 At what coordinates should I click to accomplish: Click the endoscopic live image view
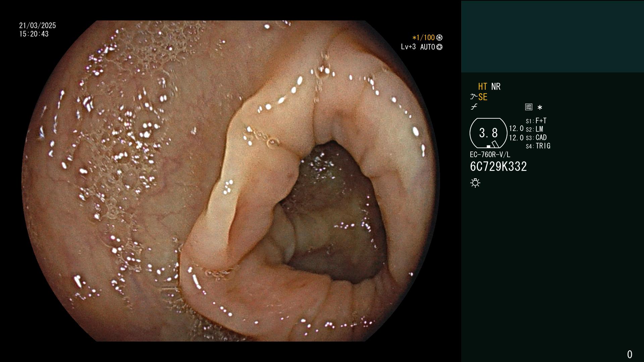(231, 181)
